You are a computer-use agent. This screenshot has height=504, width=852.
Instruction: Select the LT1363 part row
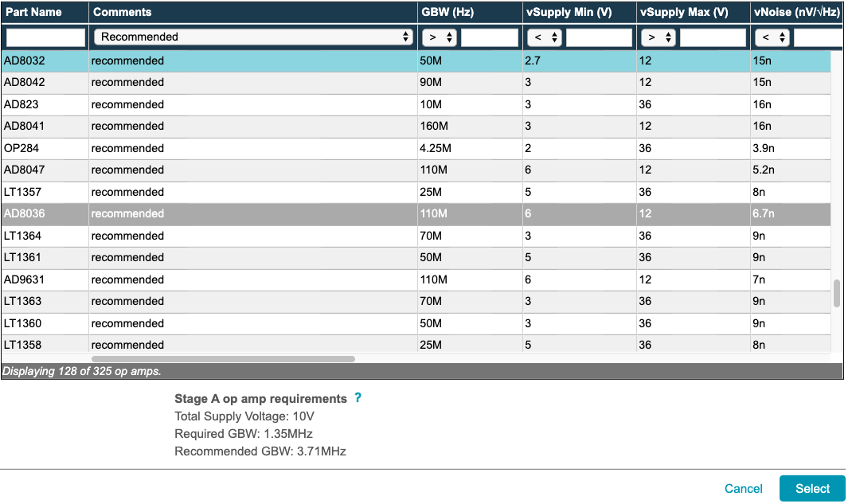tap(416, 302)
